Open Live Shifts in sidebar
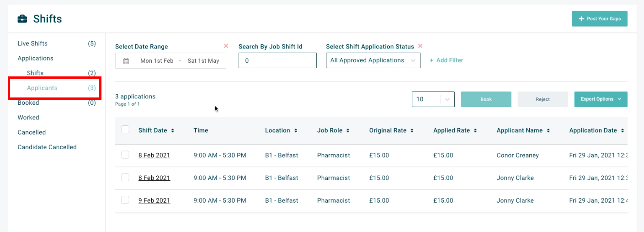 (32, 43)
